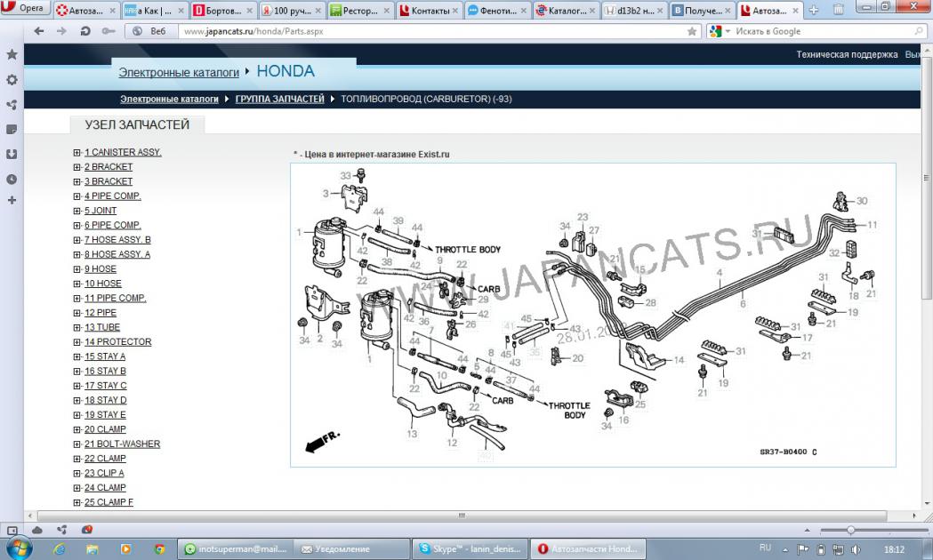Open the Bookmarks star panel in the sidebar
Screen dimensions: 933x560
[12, 55]
